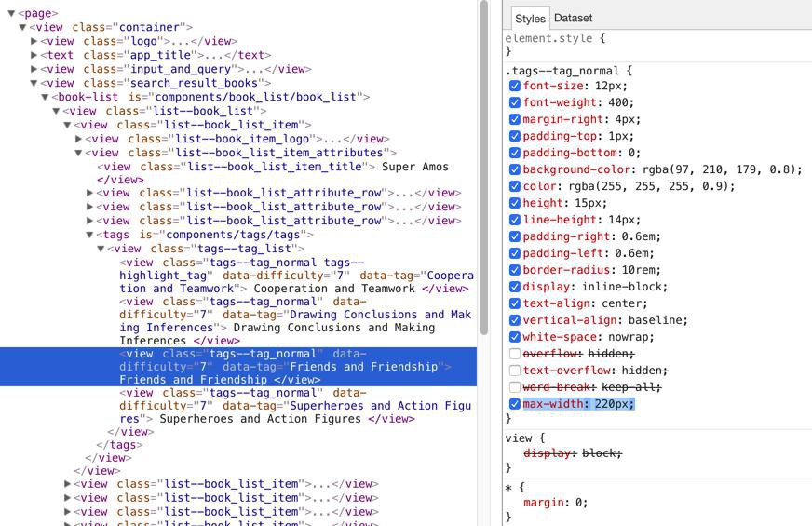The image size is (812, 526).
Task: Click the padding-right 0.6em value
Action: pos(641,236)
